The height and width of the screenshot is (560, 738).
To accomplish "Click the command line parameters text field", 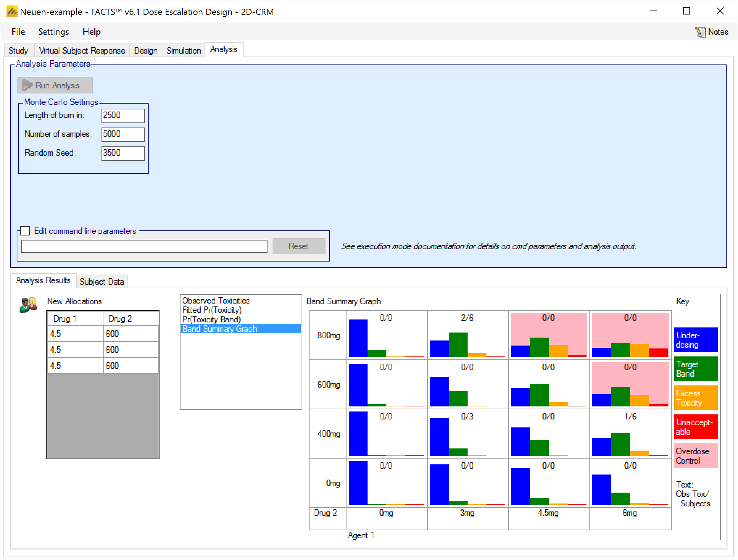I will tap(144, 246).
